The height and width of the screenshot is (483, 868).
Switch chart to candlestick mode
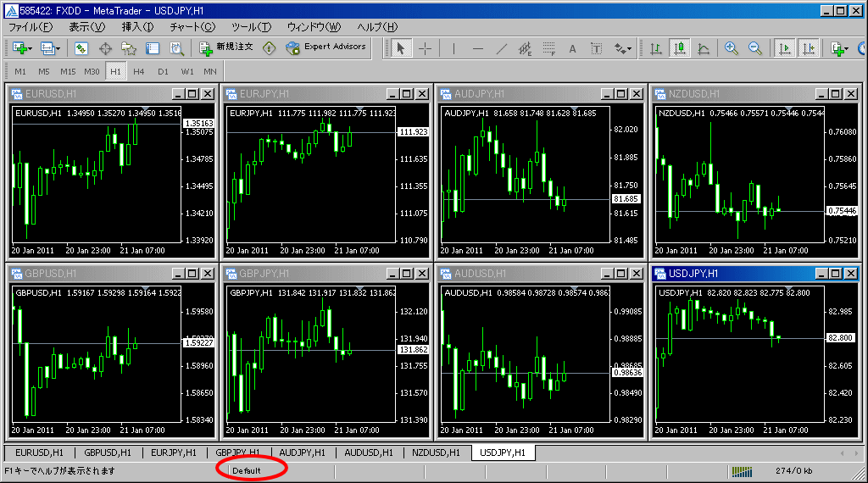[680, 48]
